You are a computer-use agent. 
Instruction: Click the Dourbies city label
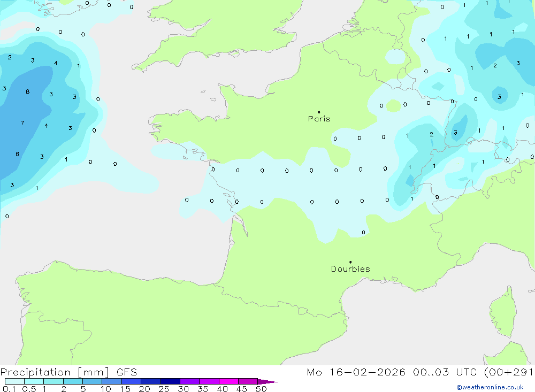coord(350,269)
